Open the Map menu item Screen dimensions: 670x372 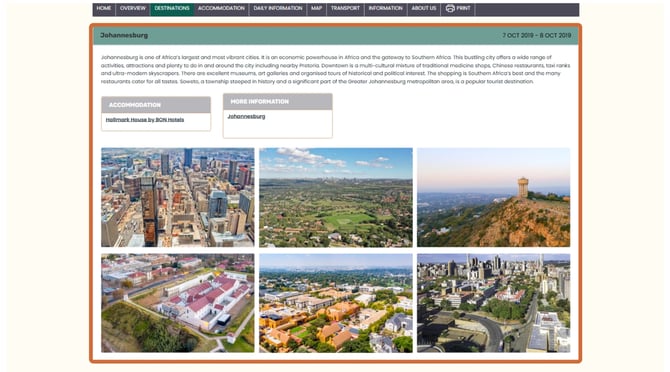pyautogui.click(x=317, y=9)
